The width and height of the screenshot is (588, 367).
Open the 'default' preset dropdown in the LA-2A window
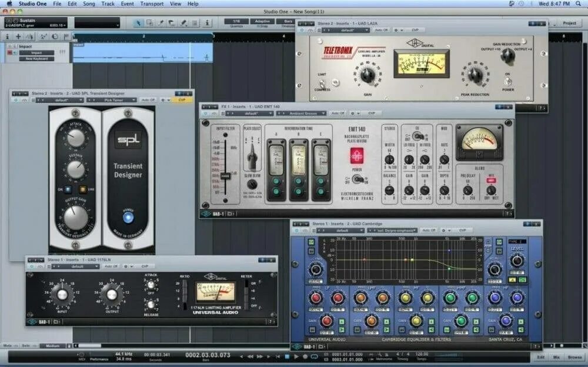point(346,30)
